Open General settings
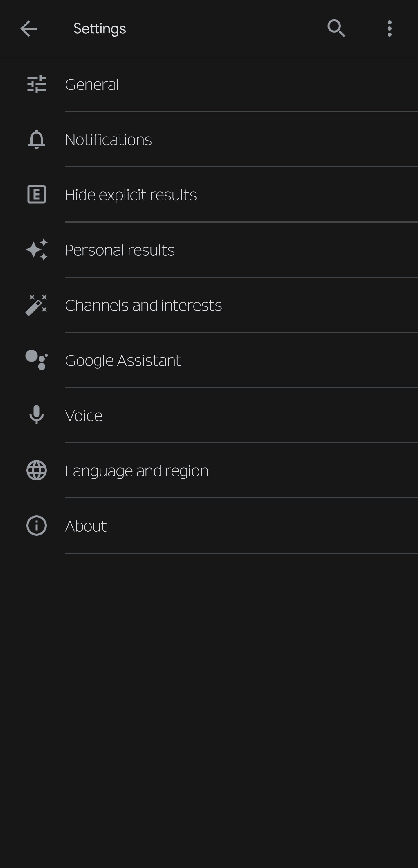418x868 pixels. coord(209,84)
